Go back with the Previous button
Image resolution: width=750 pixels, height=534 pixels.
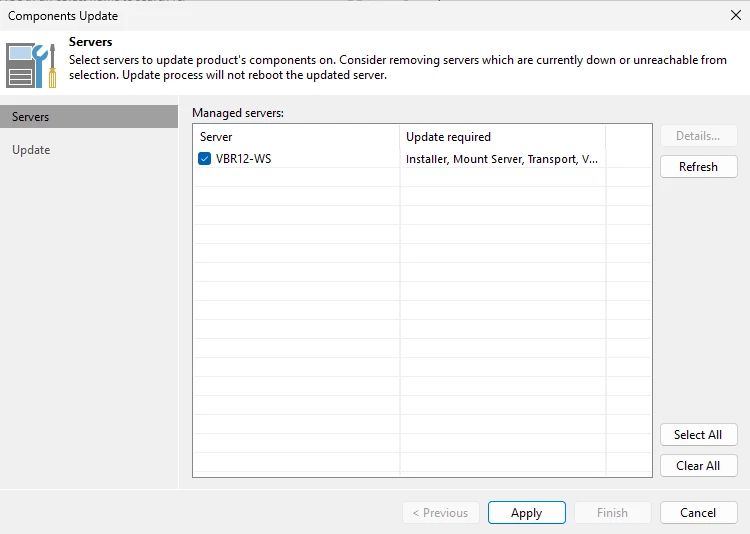[441, 512]
